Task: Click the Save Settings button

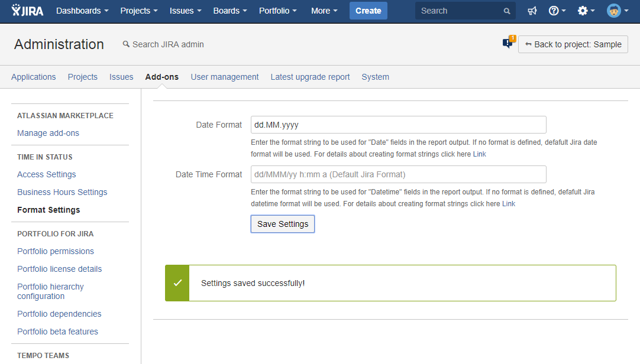Action: (x=283, y=224)
